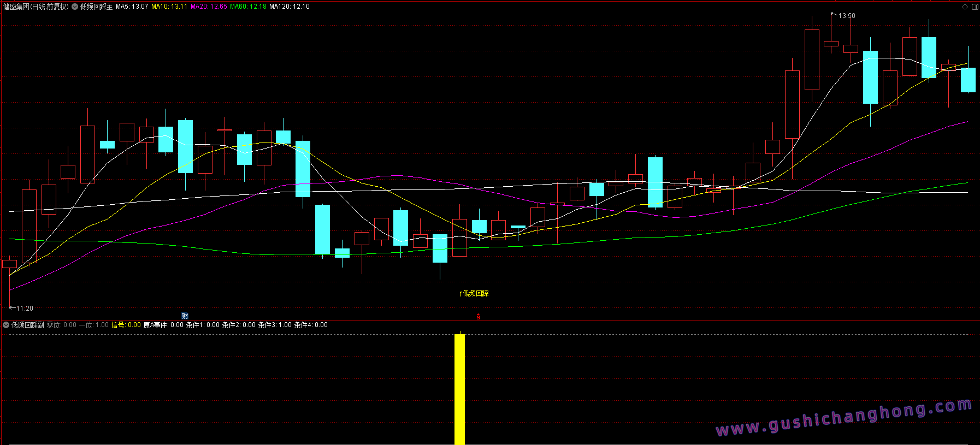Expand the 低频回踩主 indicator dropdown arrow
Image resolution: width=980 pixels, height=445 pixels.
pyautogui.click(x=75, y=7)
